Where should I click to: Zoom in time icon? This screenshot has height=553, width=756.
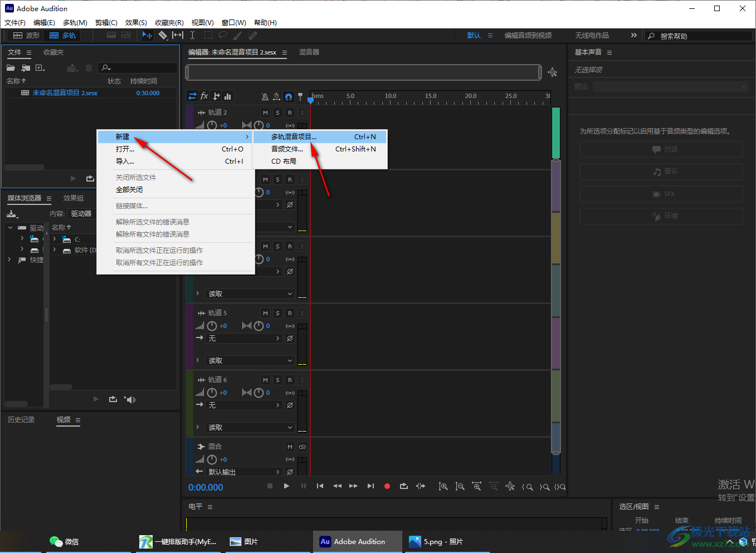476,487
